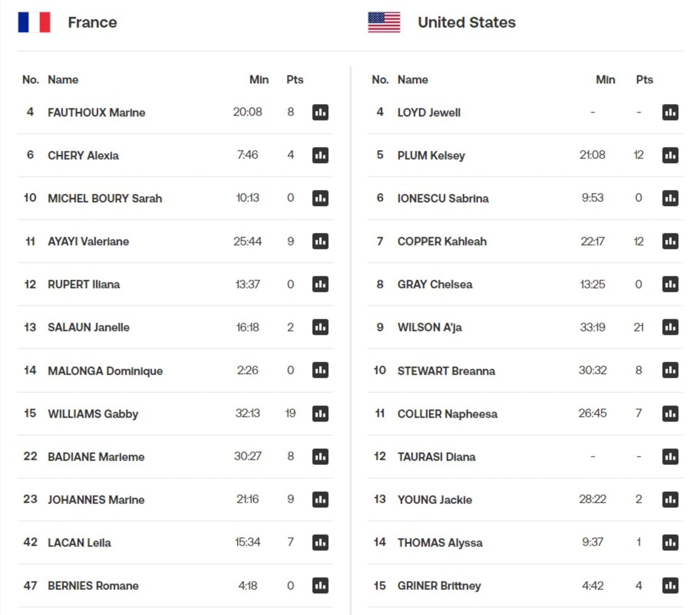
Task: Open stats icon for WILLIAMS Gabby
Action: pyautogui.click(x=320, y=413)
